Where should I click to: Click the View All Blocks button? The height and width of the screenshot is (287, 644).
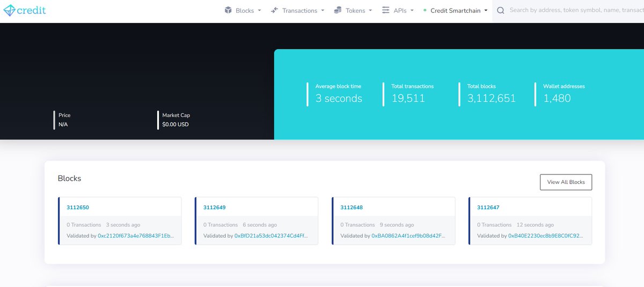[x=566, y=182]
